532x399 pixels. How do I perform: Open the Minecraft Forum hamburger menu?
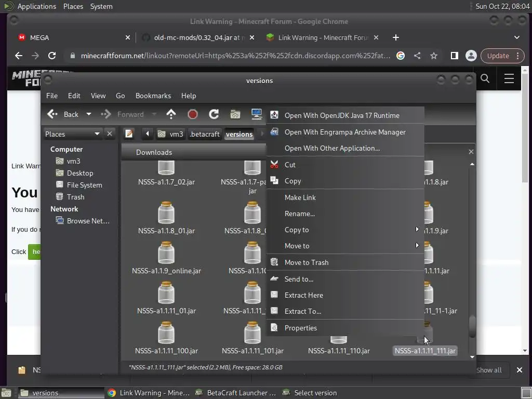509,79
